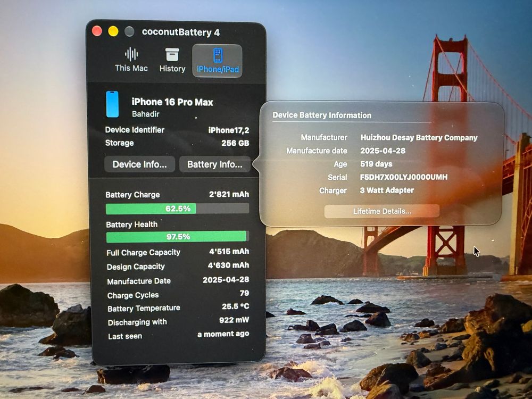Screen dimensions: 532x399
Task: Click the blue iPhone 16 Pro Max image
Action: [x=113, y=104]
